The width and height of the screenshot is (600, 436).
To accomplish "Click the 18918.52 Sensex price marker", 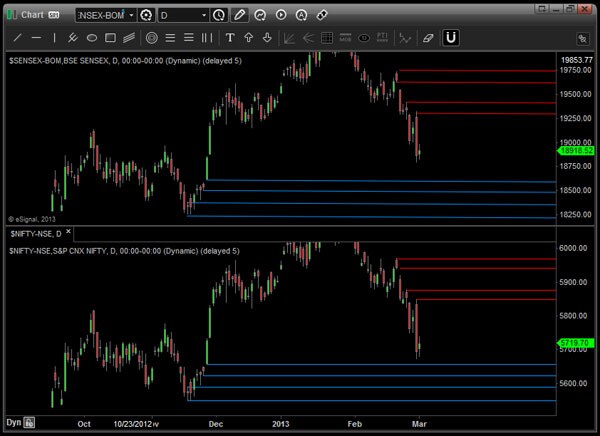I will click(576, 151).
